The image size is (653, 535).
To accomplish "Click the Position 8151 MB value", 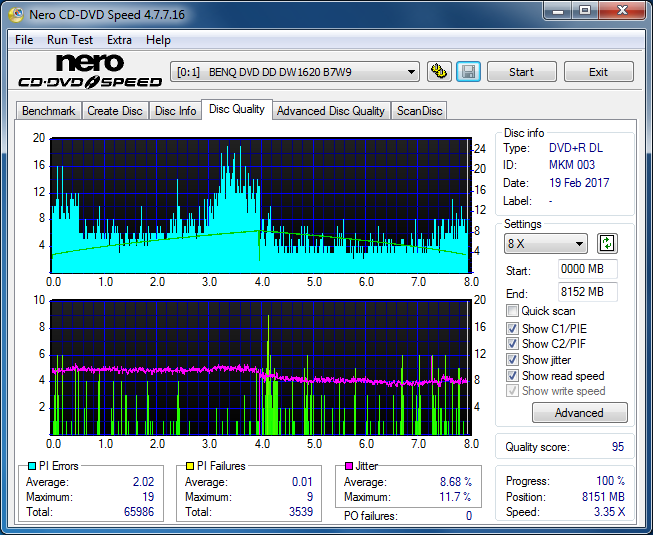I will [x=603, y=497].
